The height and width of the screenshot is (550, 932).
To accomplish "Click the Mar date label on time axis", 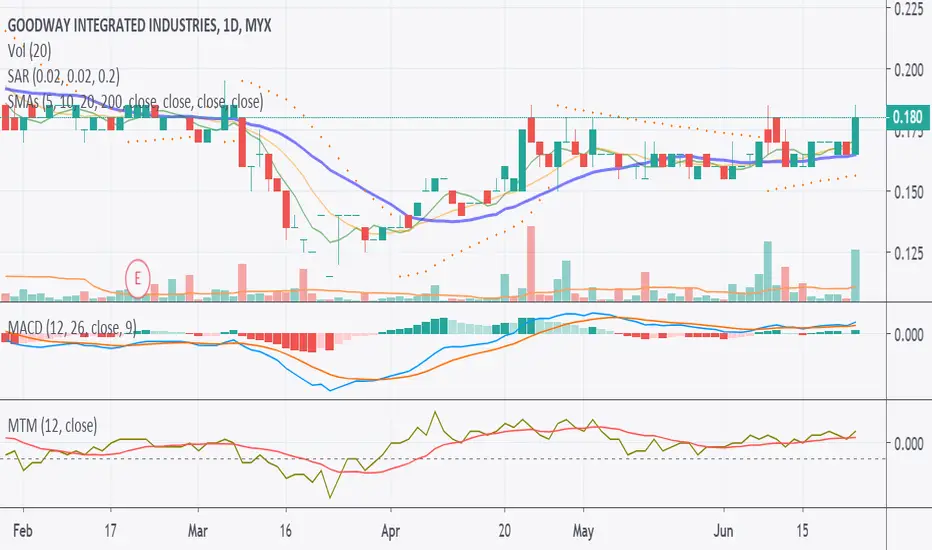I will [x=197, y=530].
